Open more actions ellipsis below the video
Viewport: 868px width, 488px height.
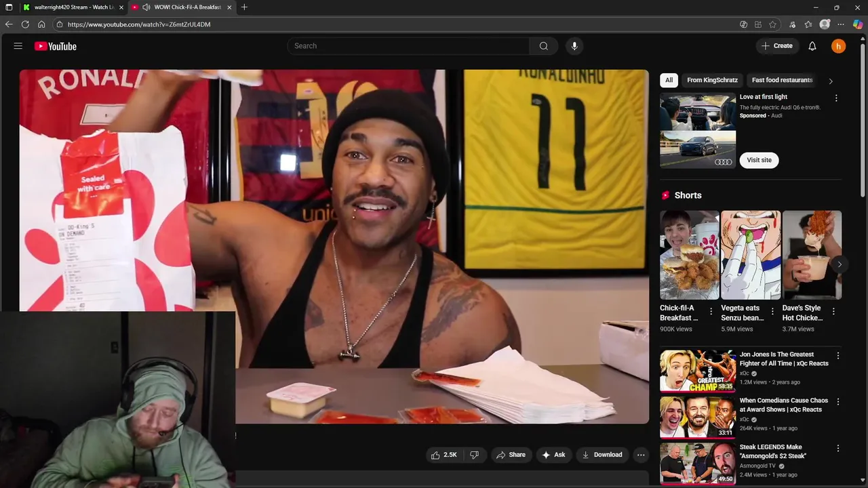tap(641, 455)
